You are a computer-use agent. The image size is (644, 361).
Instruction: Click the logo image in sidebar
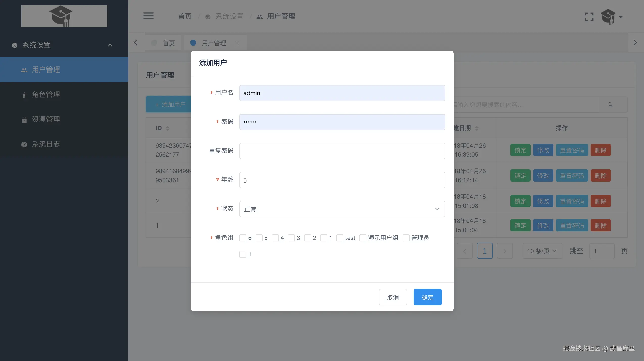coord(64,16)
